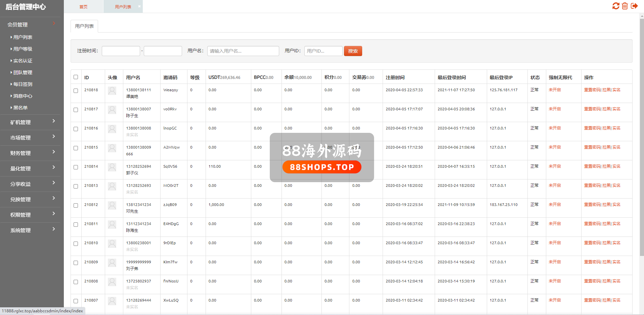Close the 用户列表 tab with its x icon
Viewport: 644px width, 315px height.
click(139, 6)
